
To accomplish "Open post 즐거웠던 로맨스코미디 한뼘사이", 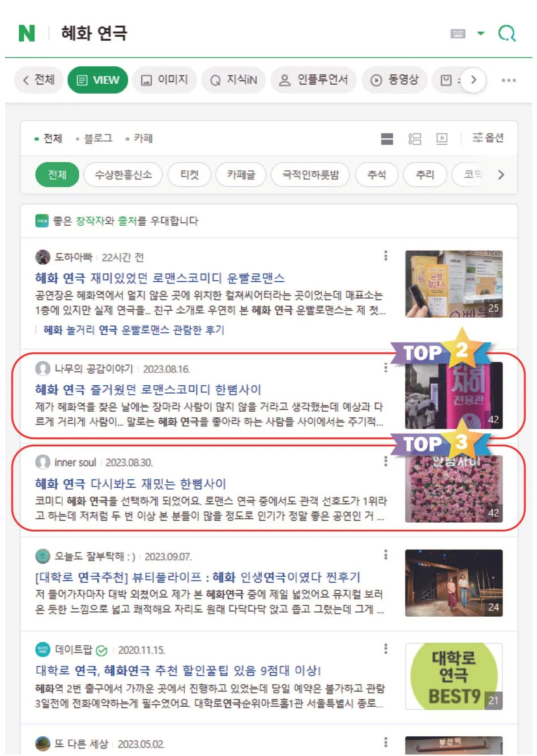I will point(148,390).
